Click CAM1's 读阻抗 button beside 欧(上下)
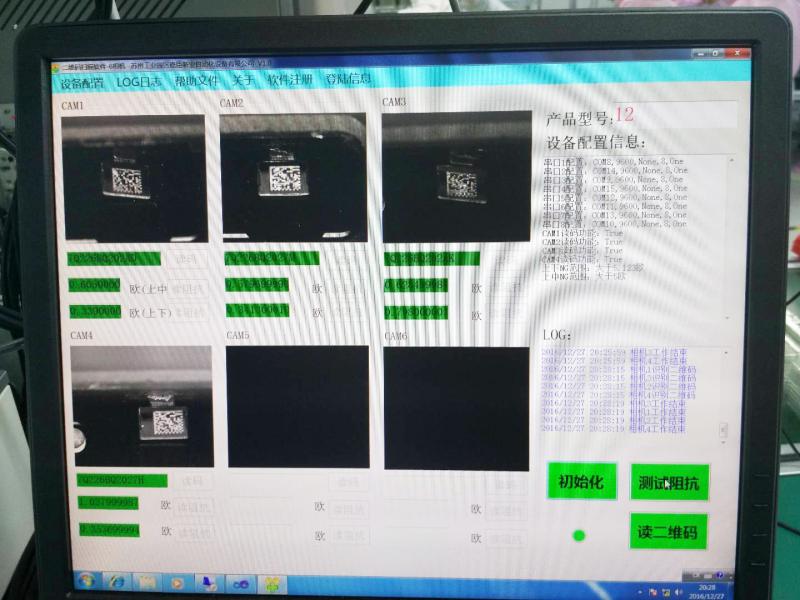Screen dimensions: 800x600 tap(190, 313)
